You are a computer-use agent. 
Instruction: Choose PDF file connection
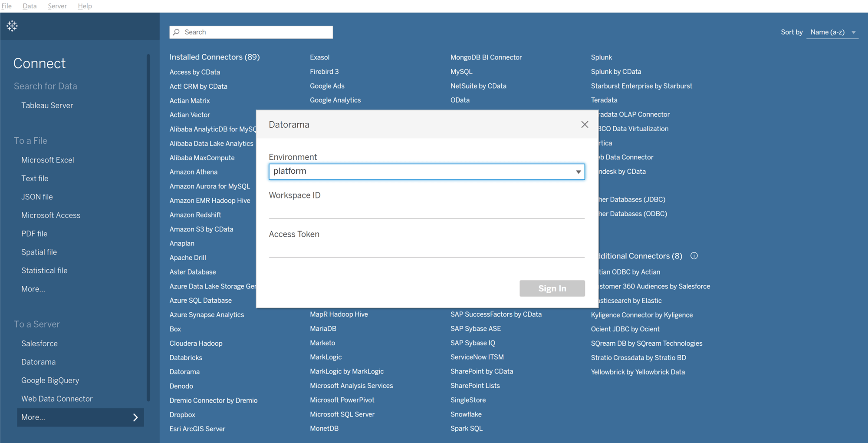[x=34, y=234]
